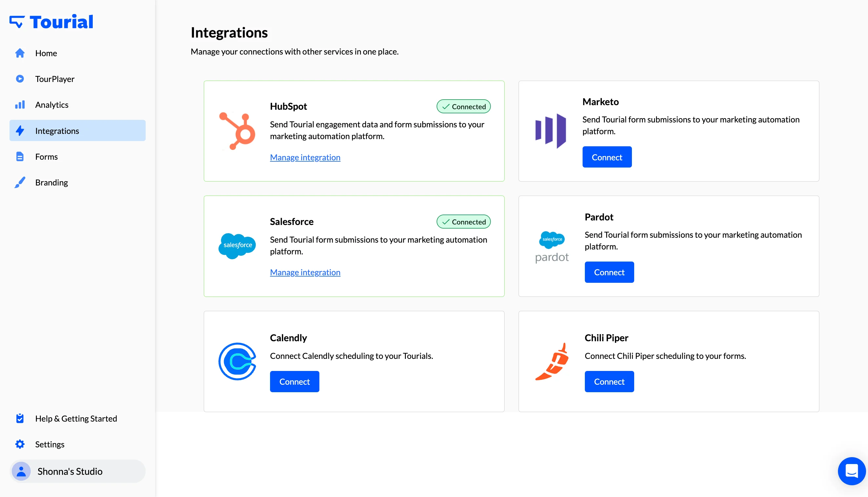Screen dimensions: 868x497
Task: Click the Pardot logo
Action: coord(552,247)
